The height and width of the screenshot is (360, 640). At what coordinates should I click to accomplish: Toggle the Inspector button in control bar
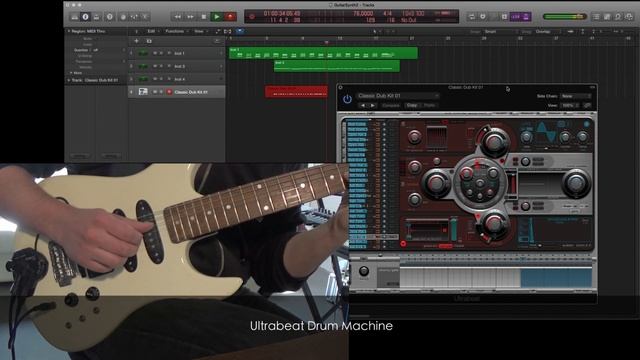pos(85,17)
